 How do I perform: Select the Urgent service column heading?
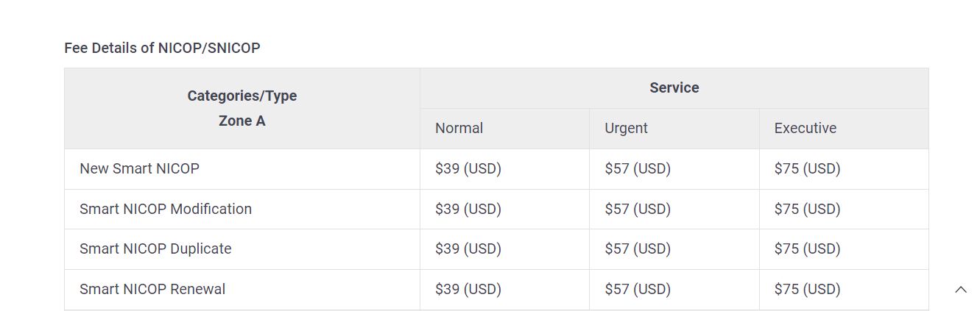[626, 128]
